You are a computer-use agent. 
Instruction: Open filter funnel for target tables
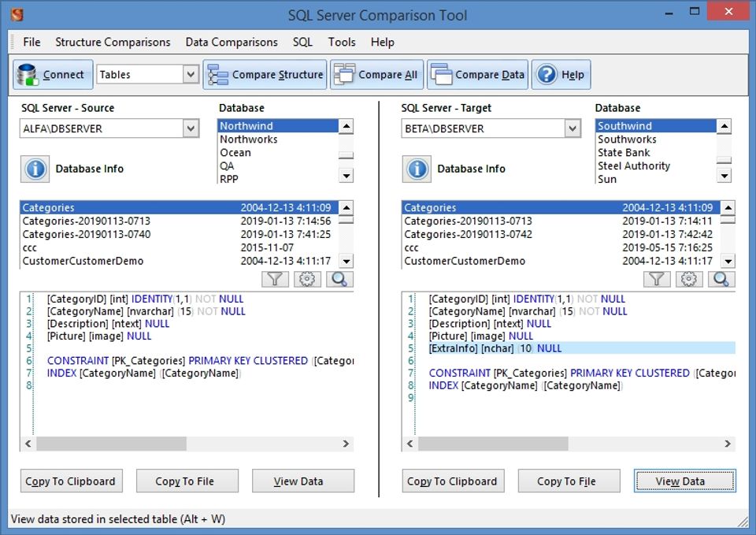(657, 279)
